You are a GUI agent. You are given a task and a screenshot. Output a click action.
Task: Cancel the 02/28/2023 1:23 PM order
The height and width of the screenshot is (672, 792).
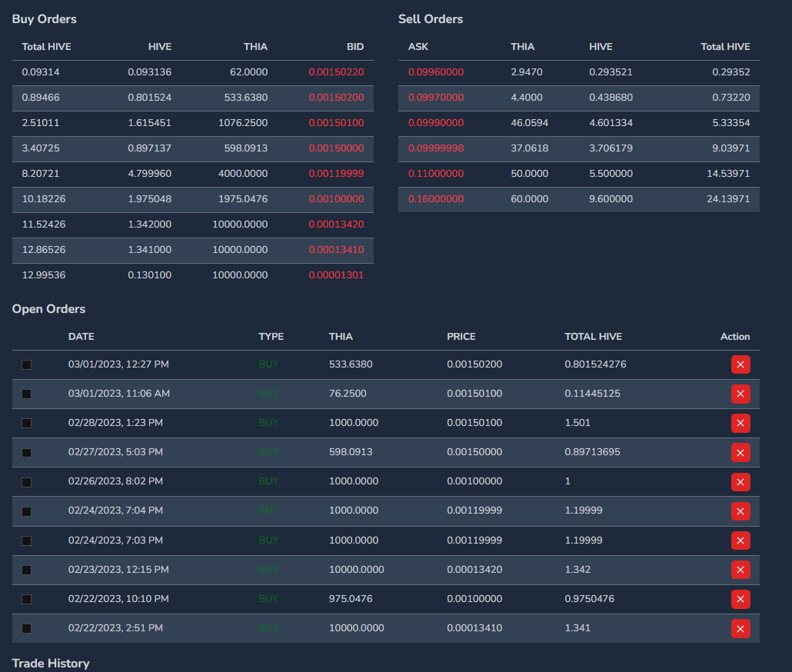740,423
